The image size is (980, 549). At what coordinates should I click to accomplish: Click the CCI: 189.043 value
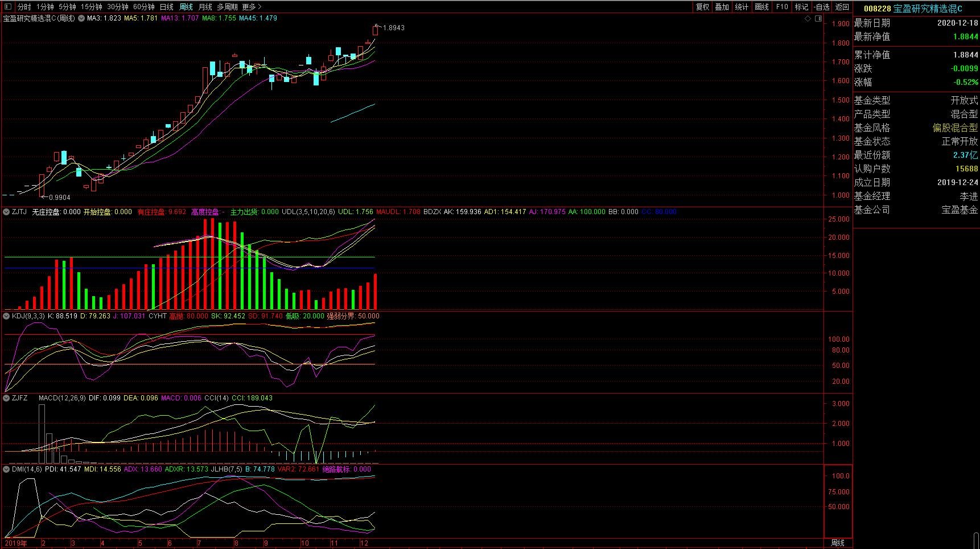pyautogui.click(x=252, y=398)
